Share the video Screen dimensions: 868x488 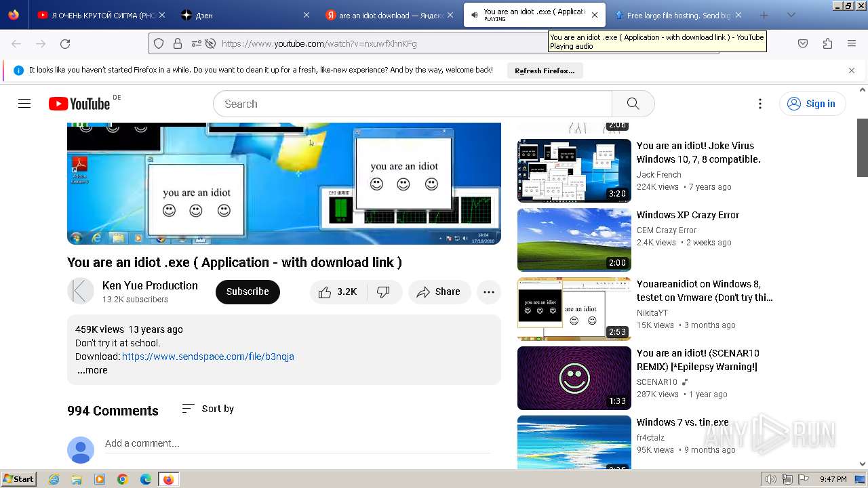[x=439, y=291]
